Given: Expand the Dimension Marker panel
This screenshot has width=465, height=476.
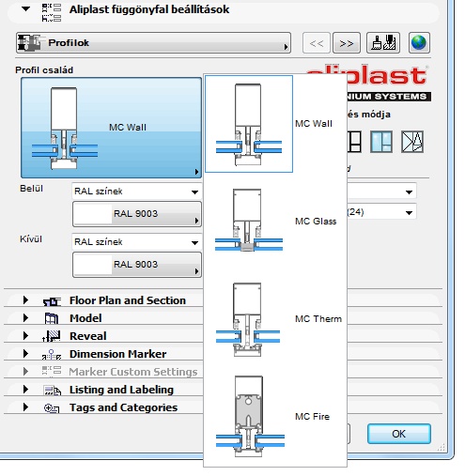Looking at the screenshot, I should point(25,354).
